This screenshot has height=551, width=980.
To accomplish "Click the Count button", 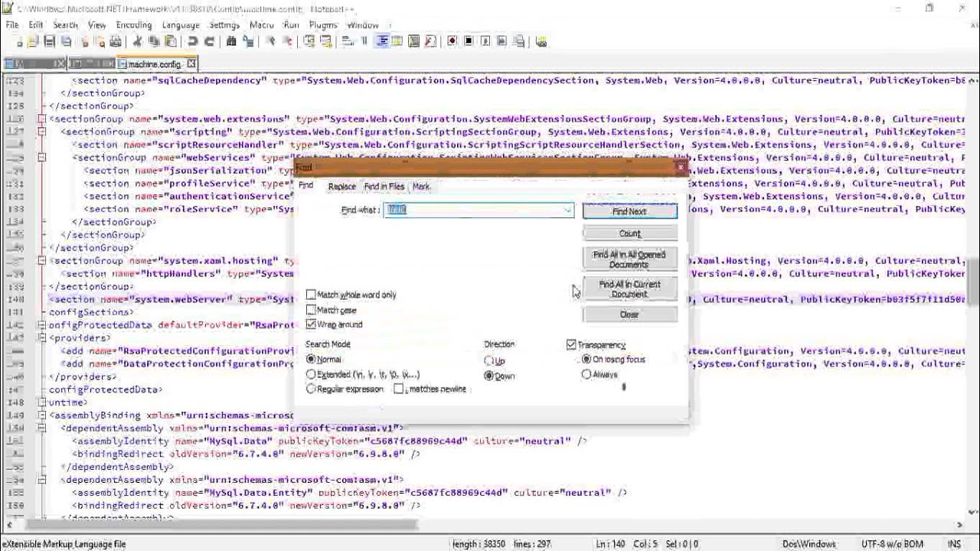I will 629,233.
